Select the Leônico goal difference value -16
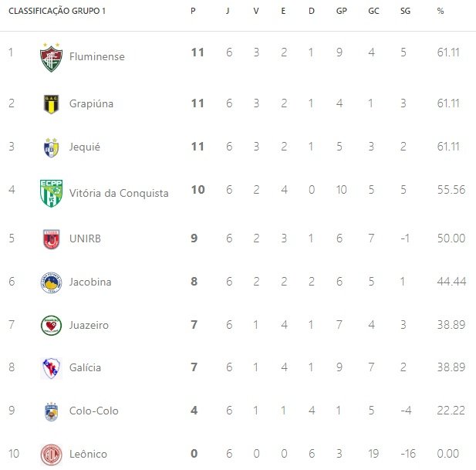Viewport: 476px width, 470px height. (x=408, y=454)
